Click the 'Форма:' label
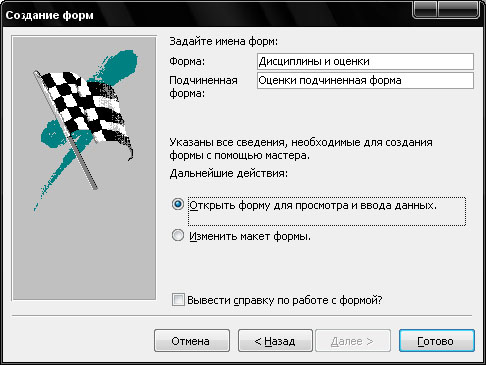Screen dimensions: 486x365 click(x=187, y=61)
